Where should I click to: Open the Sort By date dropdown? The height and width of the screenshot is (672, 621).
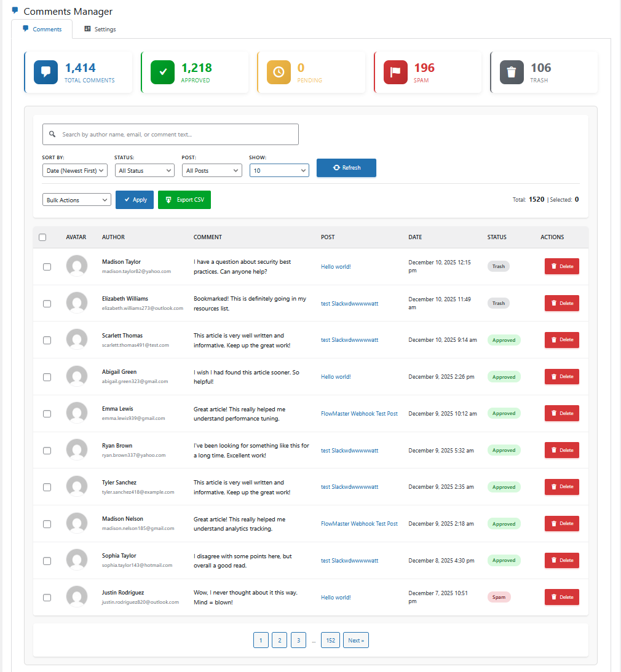tap(75, 170)
